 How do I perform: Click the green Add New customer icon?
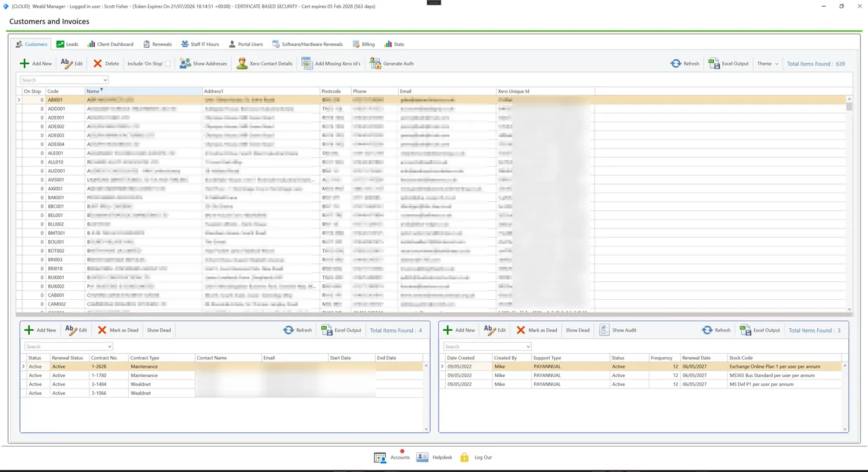pyautogui.click(x=25, y=63)
